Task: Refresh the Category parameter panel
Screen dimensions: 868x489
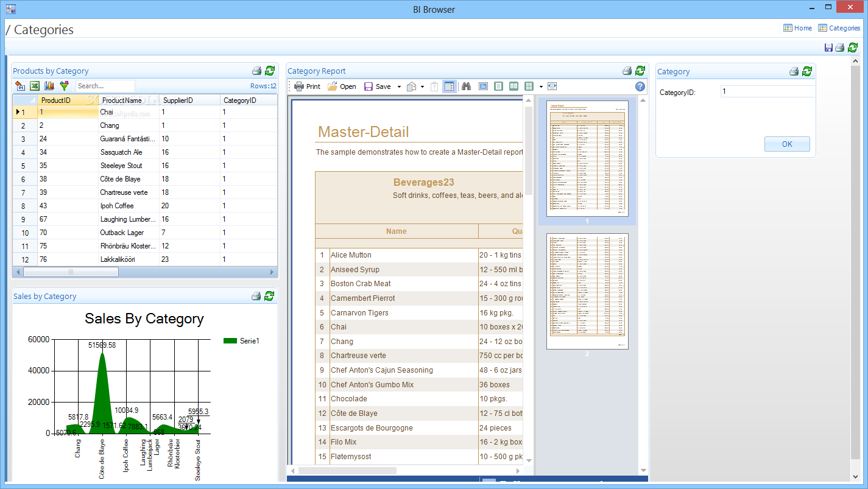Action: 807,71
